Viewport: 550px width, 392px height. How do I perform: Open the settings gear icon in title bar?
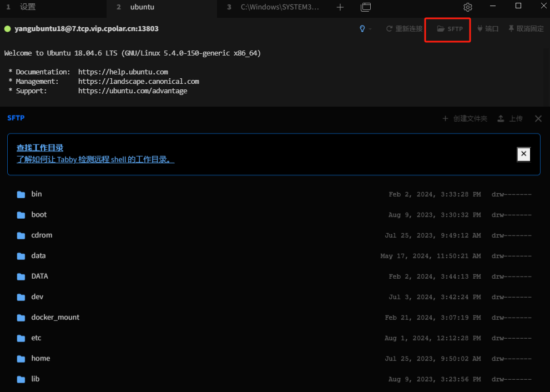click(x=467, y=7)
